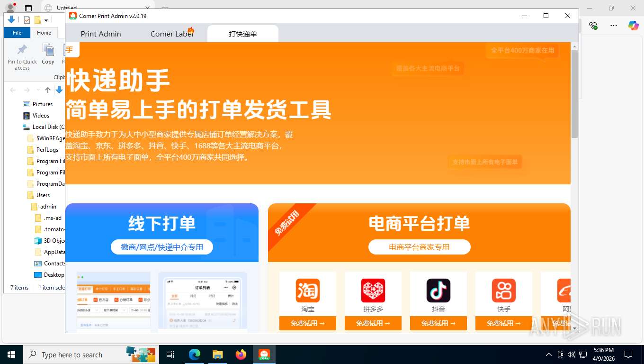Screen dimensions: 644x364
Task: Switch to the Comer Label tab
Action: 172,34
